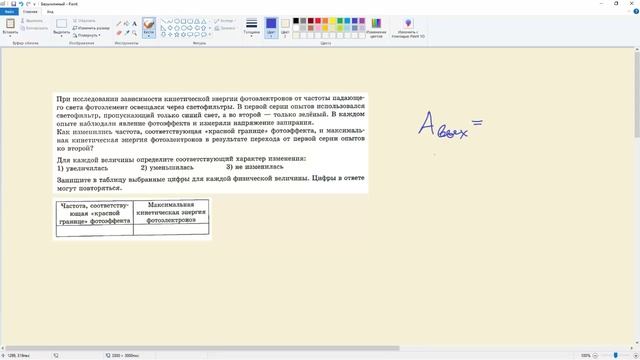Select the Text tool (letter A)

134,24
